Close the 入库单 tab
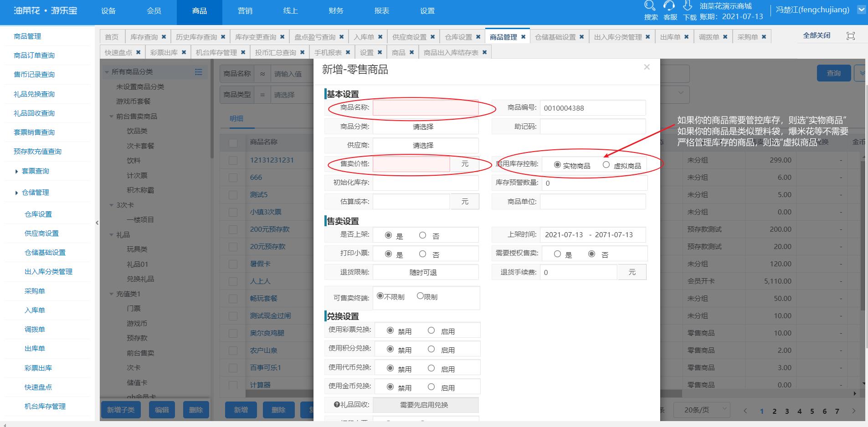Image resolution: width=868 pixels, height=427 pixels. pos(380,37)
